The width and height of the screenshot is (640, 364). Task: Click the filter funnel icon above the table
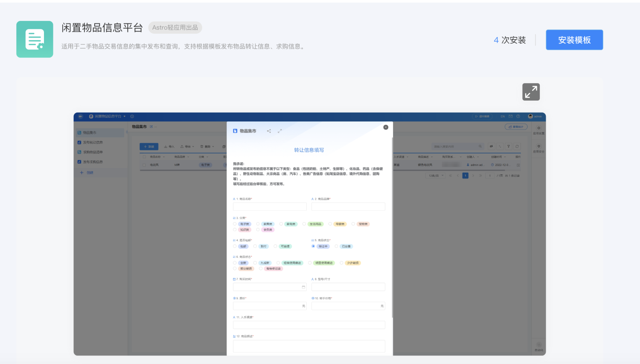click(x=509, y=146)
